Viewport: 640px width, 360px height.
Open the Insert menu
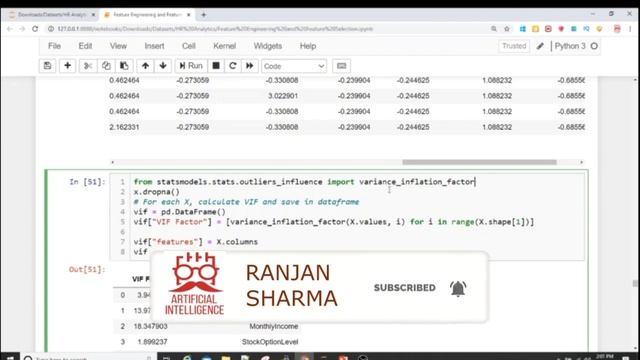(x=154, y=46)
